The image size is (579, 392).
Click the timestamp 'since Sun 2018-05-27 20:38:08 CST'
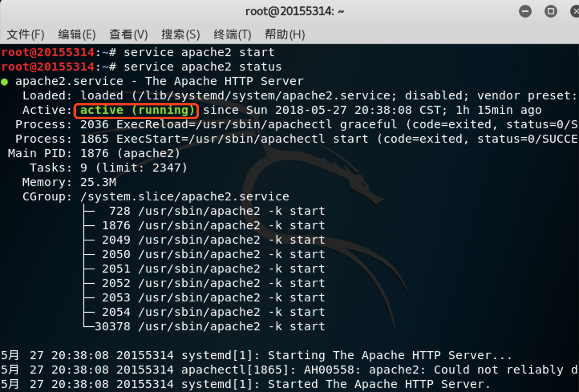click(323, 110)
